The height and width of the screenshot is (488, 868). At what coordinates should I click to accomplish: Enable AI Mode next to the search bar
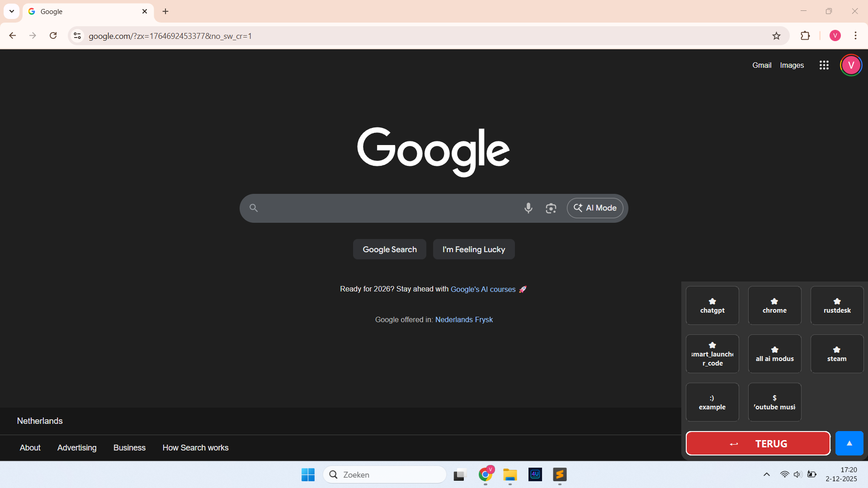pyautogui.click(x=595, y=208)
